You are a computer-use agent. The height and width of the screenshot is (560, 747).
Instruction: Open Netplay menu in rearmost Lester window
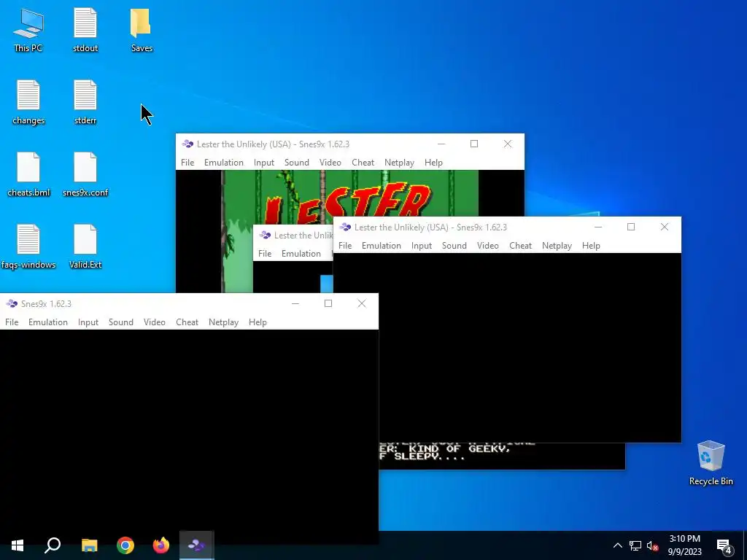399,163
